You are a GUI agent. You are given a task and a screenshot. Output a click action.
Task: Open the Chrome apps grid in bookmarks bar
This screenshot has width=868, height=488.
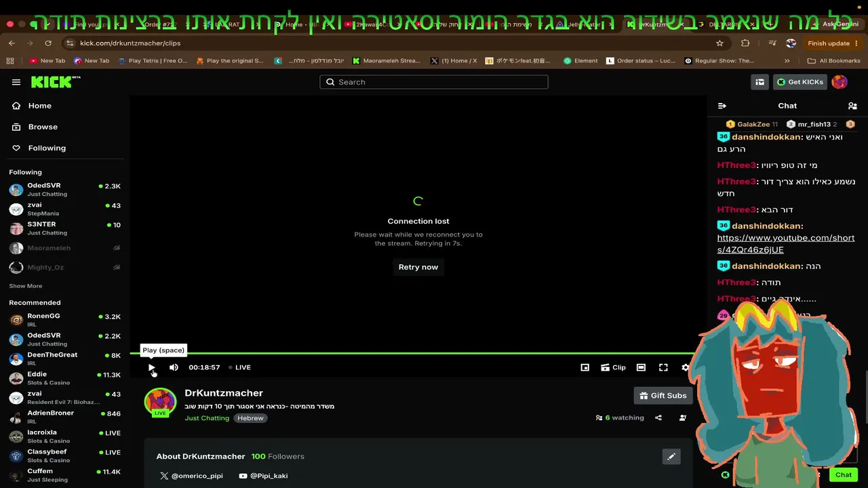point(10,60)
